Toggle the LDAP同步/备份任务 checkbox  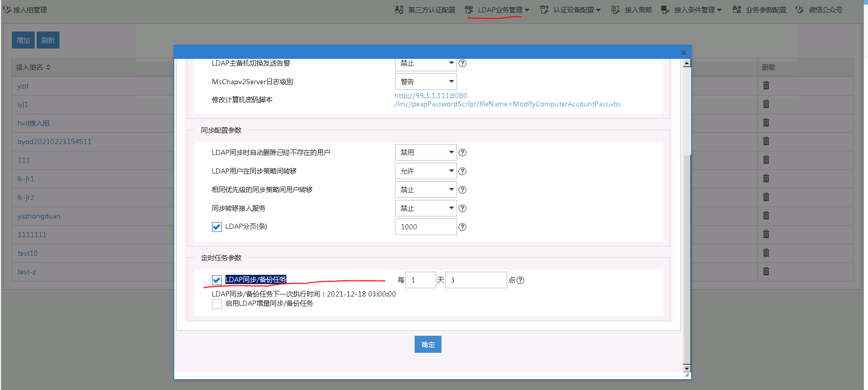click(217, 280)
